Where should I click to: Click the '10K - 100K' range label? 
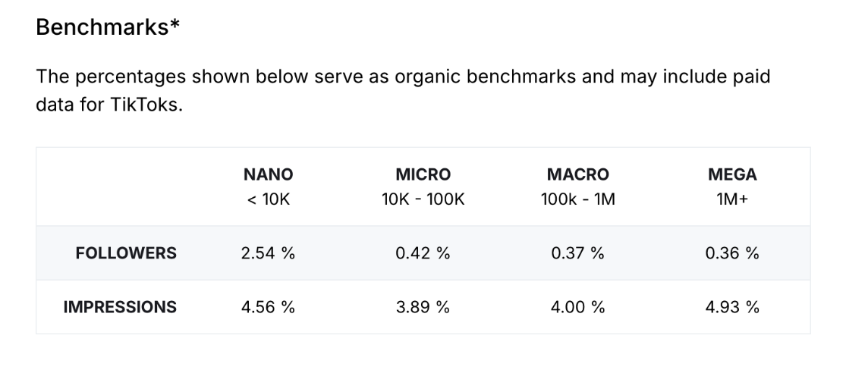click(423, 200)
